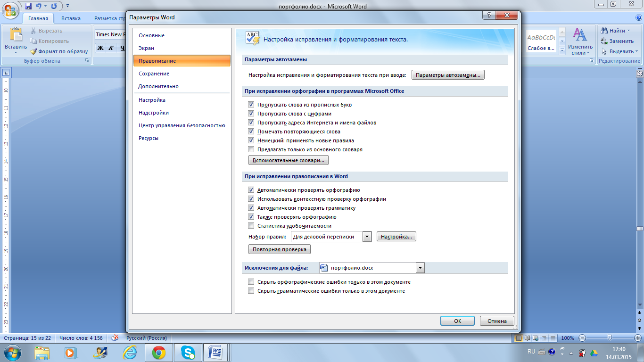
Task: Open Вставить dropdown arrow below paste
Action: (16, 53)
